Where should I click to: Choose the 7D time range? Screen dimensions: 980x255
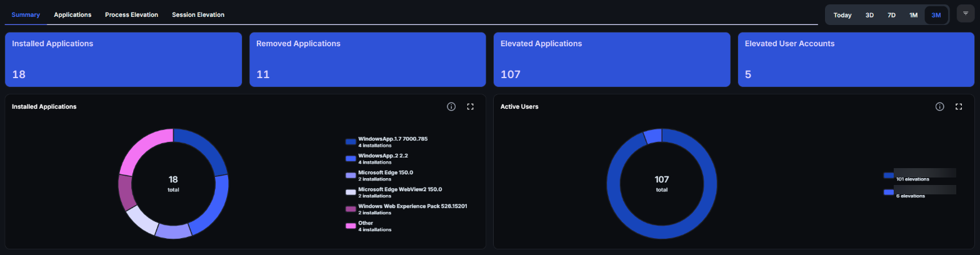(x=891, y=15)
